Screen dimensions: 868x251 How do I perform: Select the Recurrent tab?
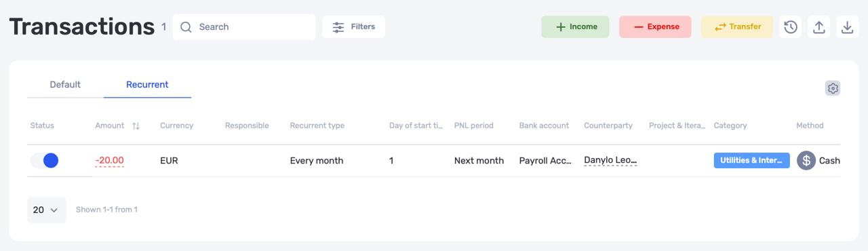[147, 85]
